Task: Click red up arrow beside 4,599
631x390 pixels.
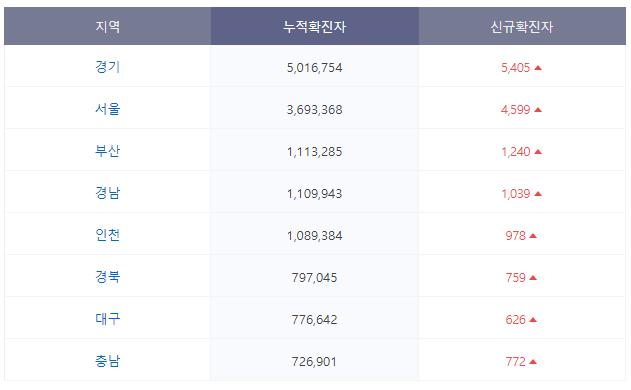Action: [x=538, y=110]
